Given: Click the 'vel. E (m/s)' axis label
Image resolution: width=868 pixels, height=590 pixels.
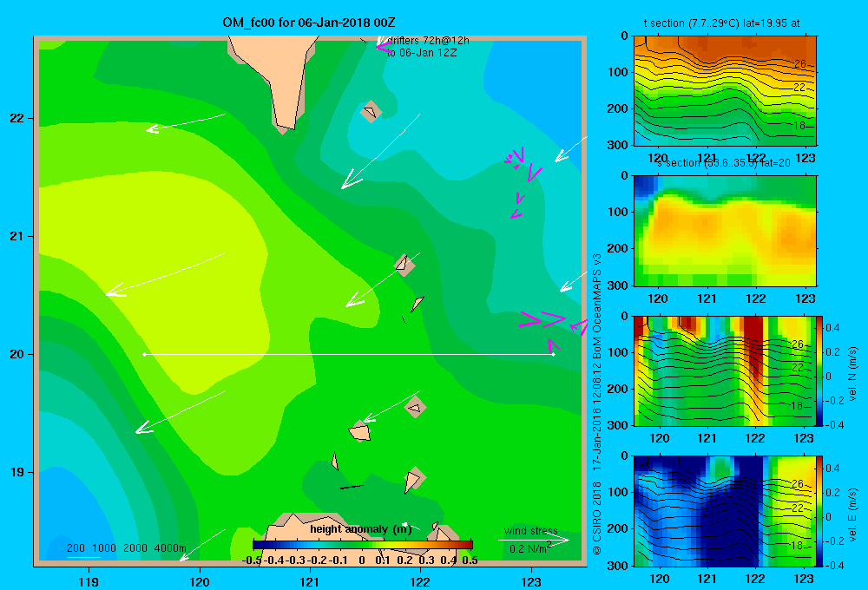Looking at the screenshot, I should click(x=852, y=515).
